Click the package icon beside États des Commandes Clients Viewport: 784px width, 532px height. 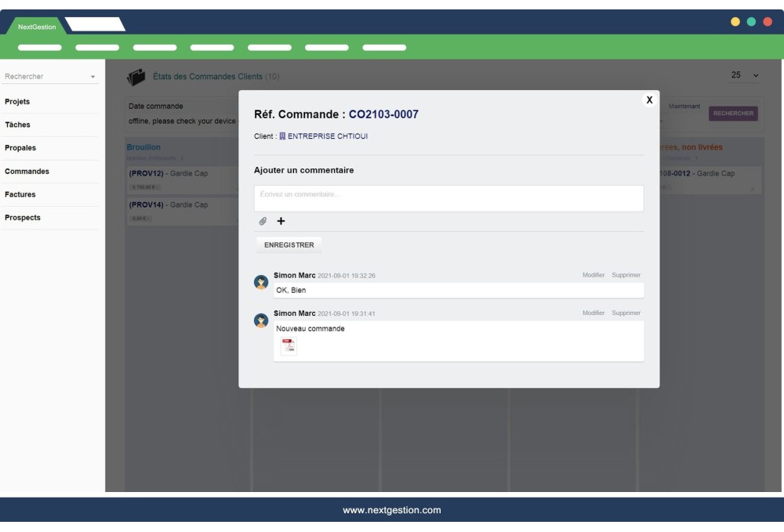pyautogui.click(x=136, y=74)
